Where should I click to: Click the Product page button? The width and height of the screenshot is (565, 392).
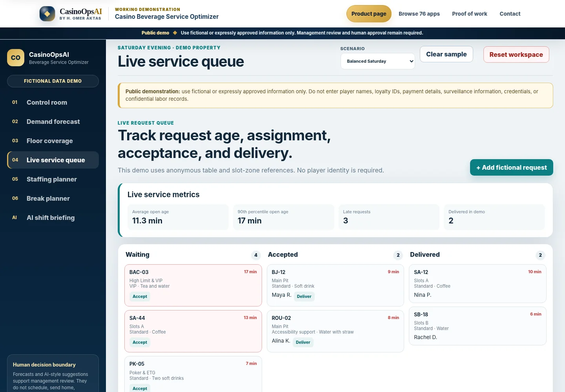coord(369,14)
